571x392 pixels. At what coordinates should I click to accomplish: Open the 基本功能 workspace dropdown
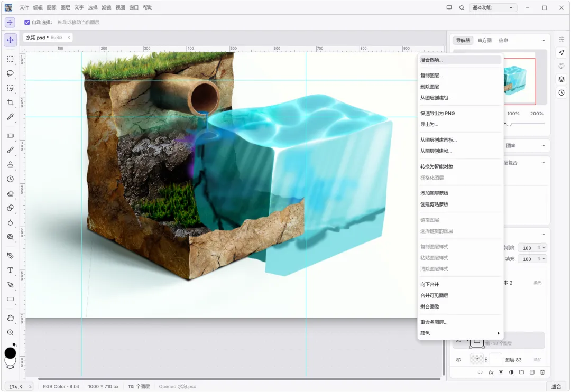493,7
